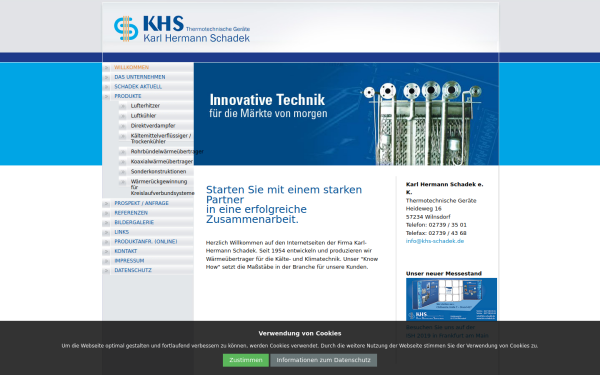Open Das Unternehmen page
Image resolution: width=600 pixels, height=375 pixels.
[x=140, y=77]
